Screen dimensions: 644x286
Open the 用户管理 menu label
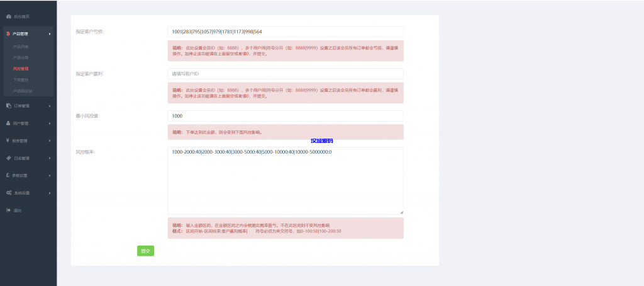[x=22, y=123]
